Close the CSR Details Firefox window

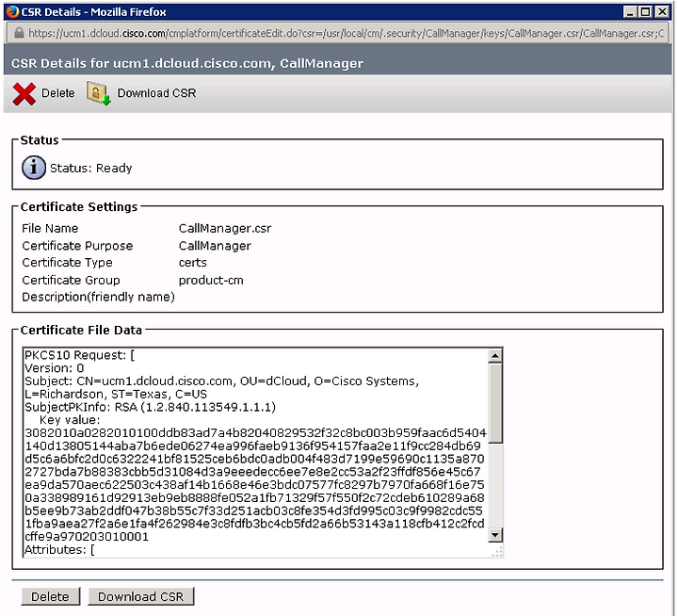pyautogui.click(x=662, y=11)
